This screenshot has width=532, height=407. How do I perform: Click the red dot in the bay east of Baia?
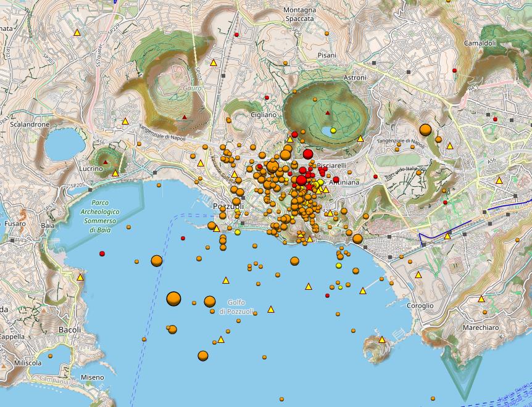[102, 253]
